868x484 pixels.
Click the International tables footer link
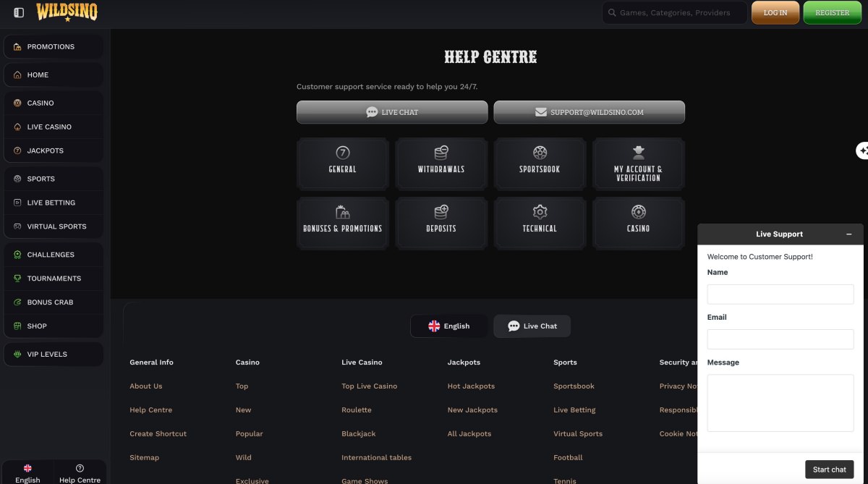tap(377, 458)
